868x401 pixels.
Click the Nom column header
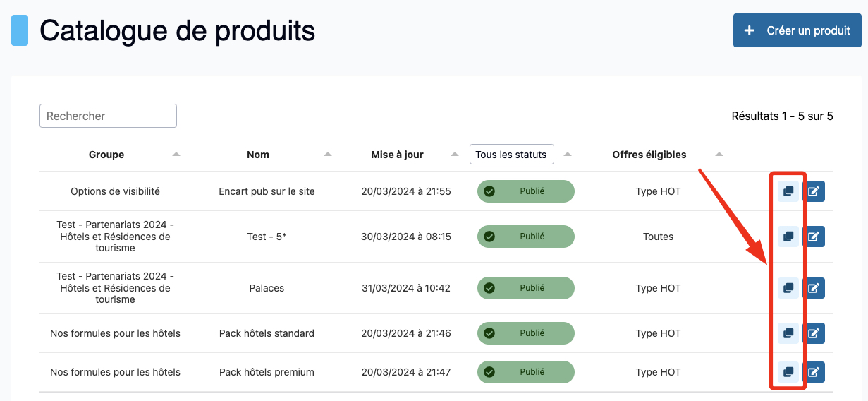click(x=258, y=155)
